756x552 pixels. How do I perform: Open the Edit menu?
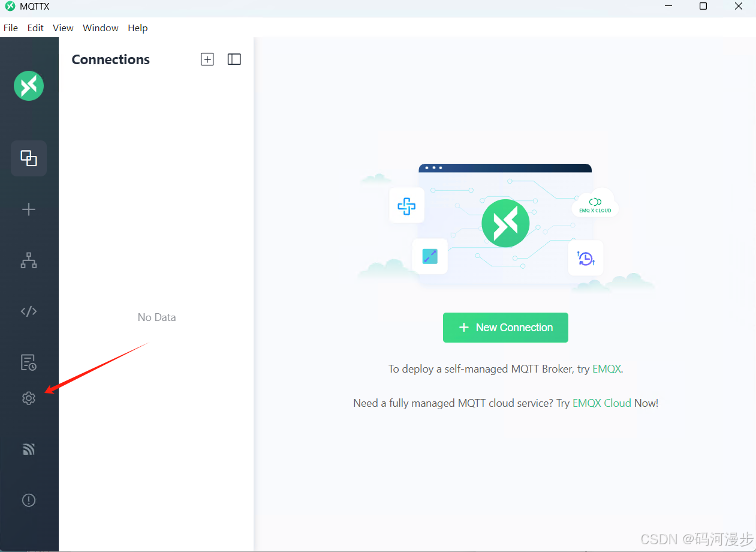(x=35, y=28)
